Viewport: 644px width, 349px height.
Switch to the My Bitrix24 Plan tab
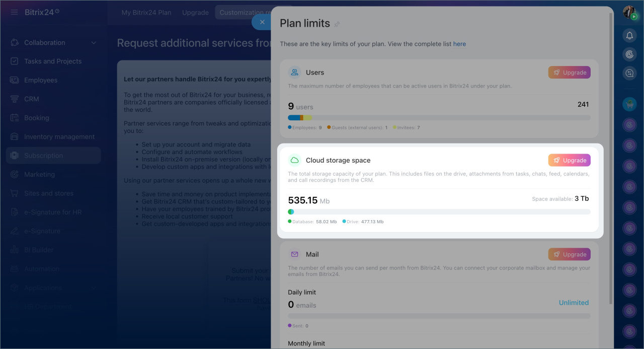click(x=146, y=13)
